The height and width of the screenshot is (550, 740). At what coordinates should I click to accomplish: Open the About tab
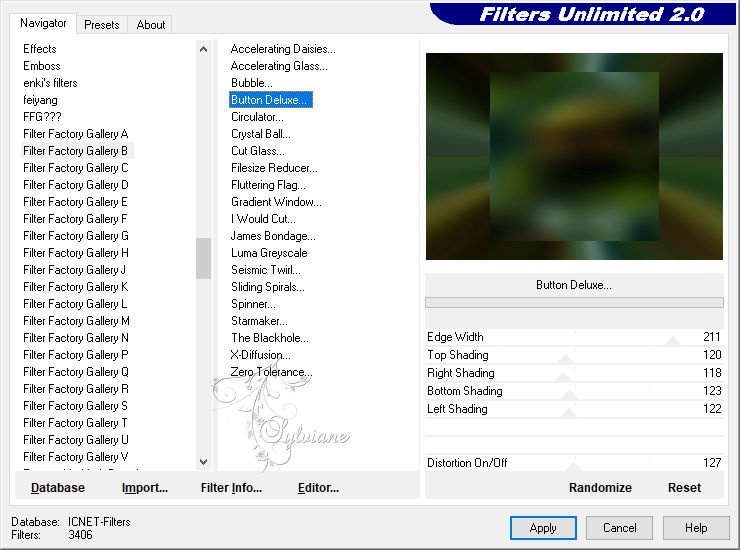151,25
